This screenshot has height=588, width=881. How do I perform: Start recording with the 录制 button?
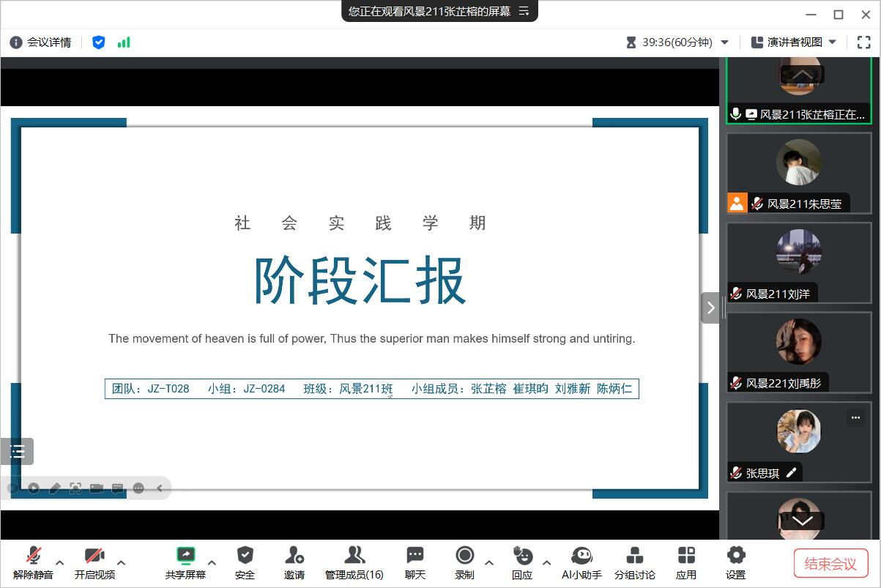click(464, 556)
